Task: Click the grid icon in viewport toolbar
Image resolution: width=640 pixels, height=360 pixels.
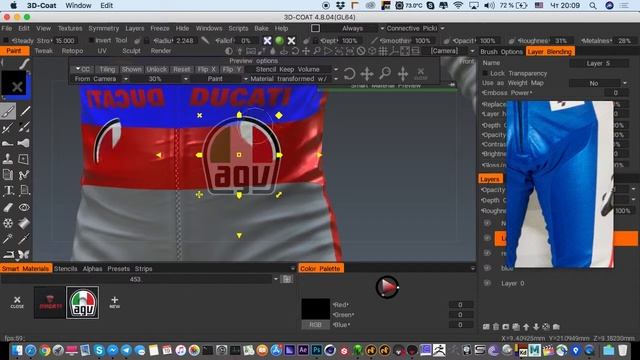Action: tap(383, 51)
